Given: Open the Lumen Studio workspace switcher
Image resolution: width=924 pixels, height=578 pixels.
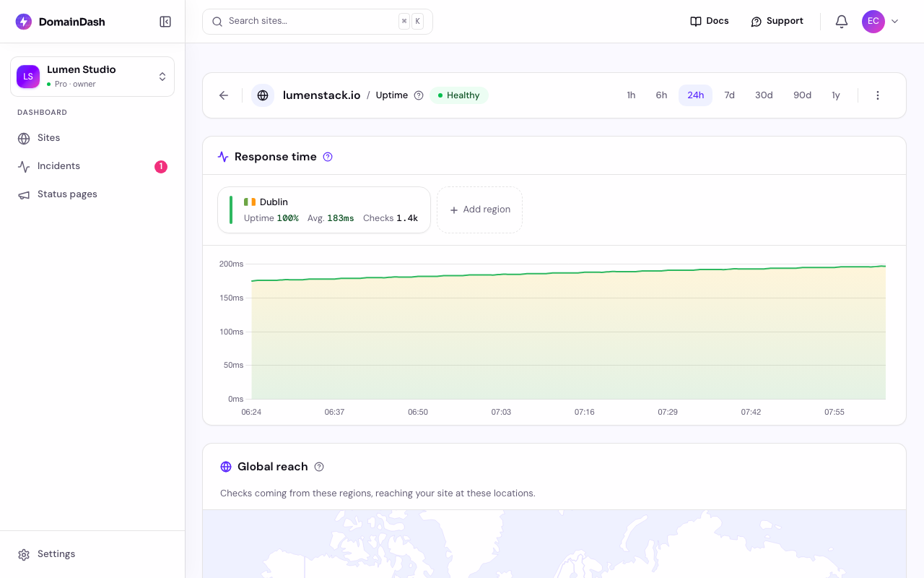Looking at the screenshot, I should tap(92, 77).
